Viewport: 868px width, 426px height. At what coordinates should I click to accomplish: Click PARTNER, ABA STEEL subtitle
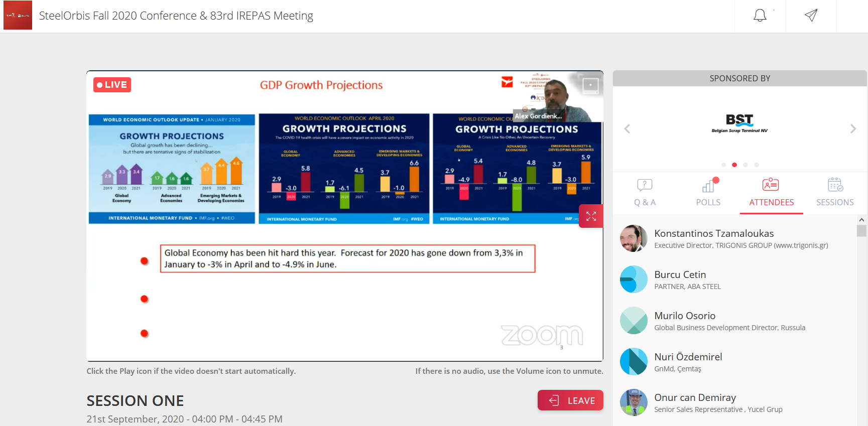[x=687, y=287]
